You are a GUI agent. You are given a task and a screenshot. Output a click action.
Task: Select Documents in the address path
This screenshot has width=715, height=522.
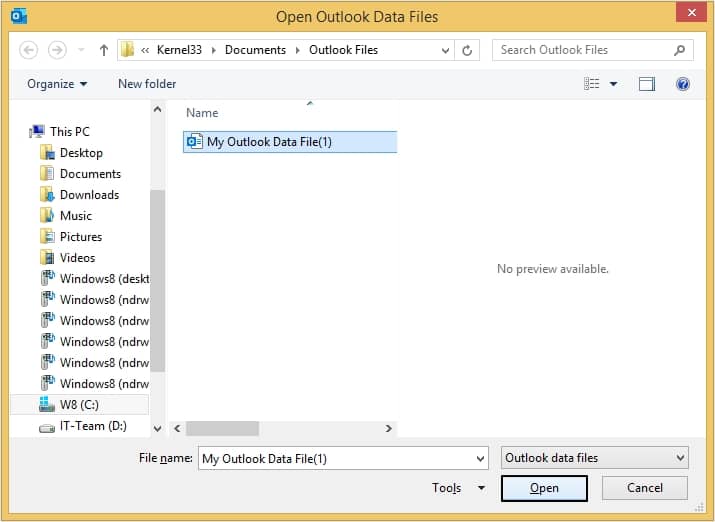point(255,50)
